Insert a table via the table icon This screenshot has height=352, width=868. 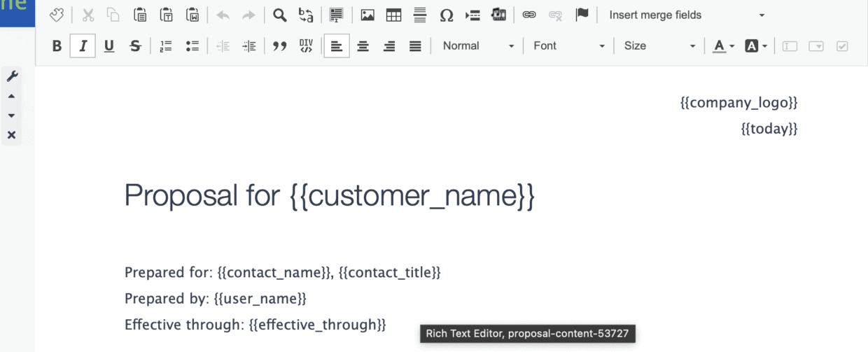point(393,15)
